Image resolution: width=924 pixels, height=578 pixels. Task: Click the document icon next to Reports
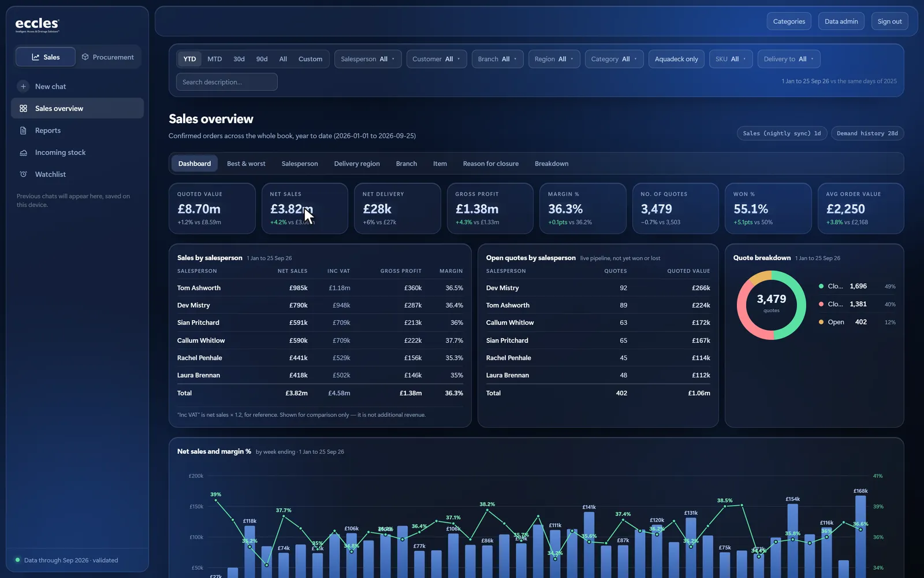point(23,131)
